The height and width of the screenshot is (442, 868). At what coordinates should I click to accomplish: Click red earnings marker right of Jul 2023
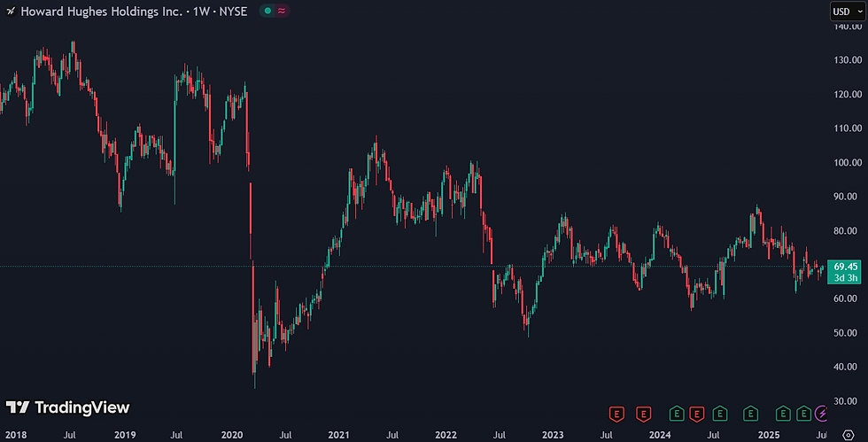(616, 413)
